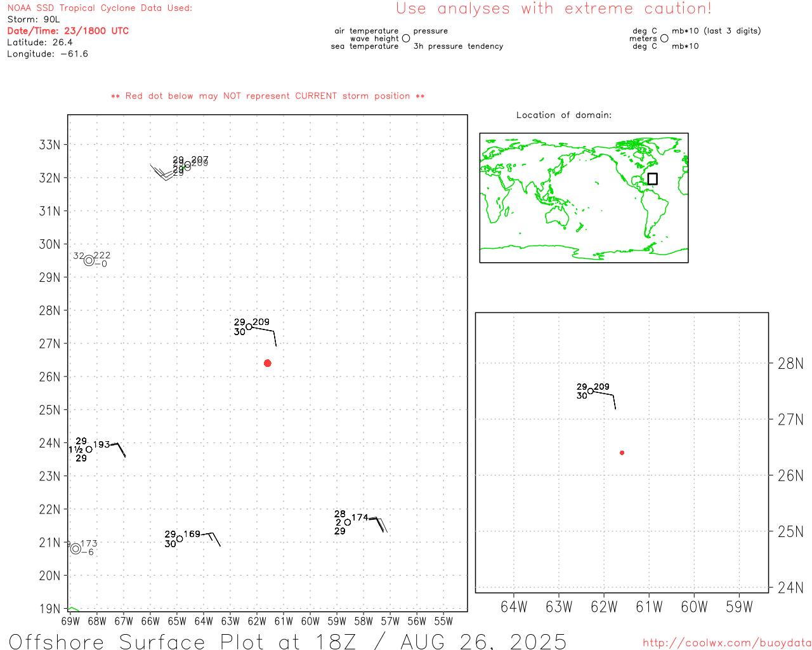Click the 'Longitude: -61.6' text
This screenshot has height=650, width=812.
pyautogui.click(x=48, y=54)
